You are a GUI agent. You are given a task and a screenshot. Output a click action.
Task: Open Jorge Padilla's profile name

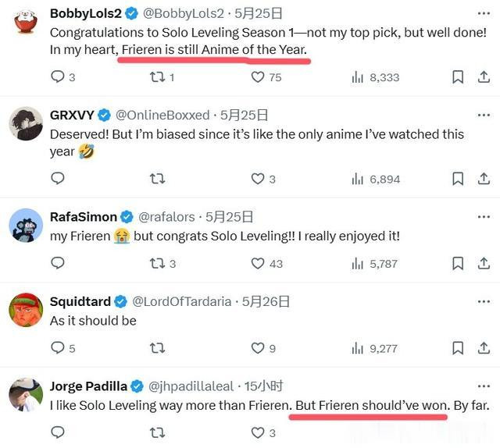(x=88, y=386)
